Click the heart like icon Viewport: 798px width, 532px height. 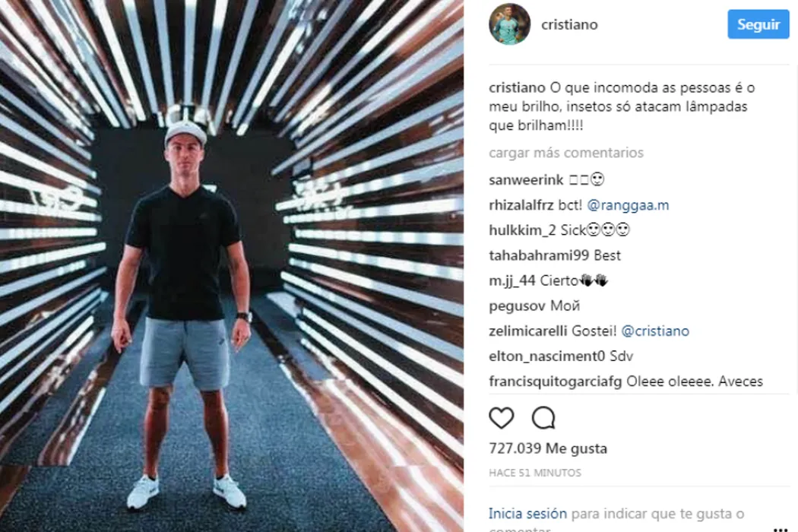[x=502, y=418]
